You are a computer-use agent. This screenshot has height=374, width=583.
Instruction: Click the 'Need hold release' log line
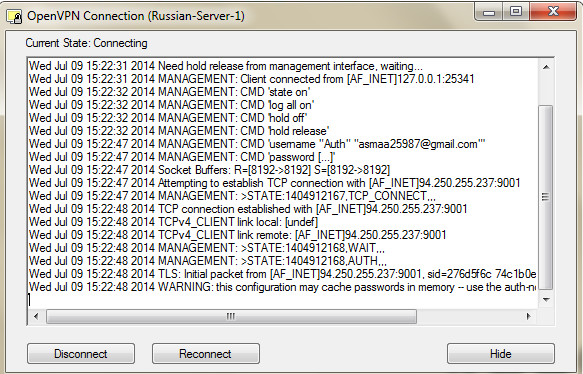(x=226, y=66)
